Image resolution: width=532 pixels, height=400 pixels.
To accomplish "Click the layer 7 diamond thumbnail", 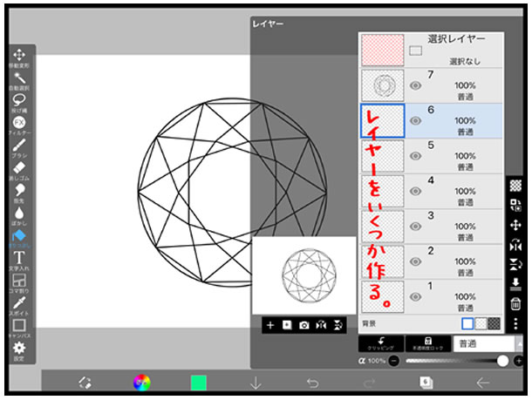I will click(383, 85).
